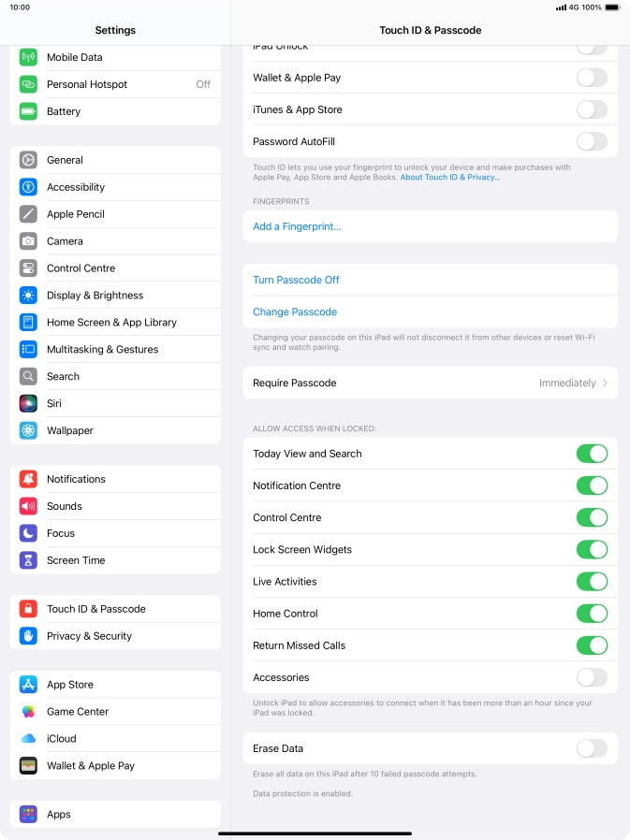630x840 pixels.
Task: Open Siri settings icon
Action: [x=28, y=403]
